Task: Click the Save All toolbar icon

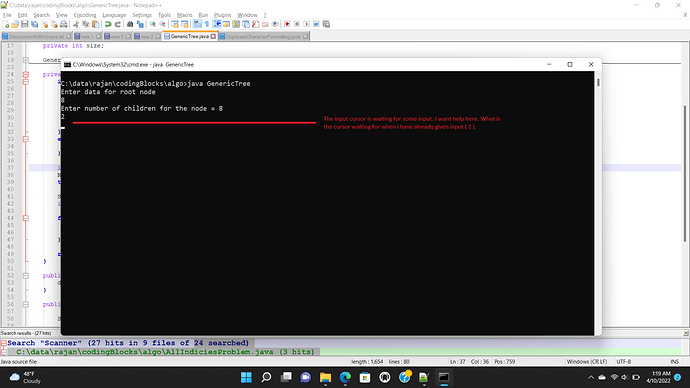Action: 34,24
